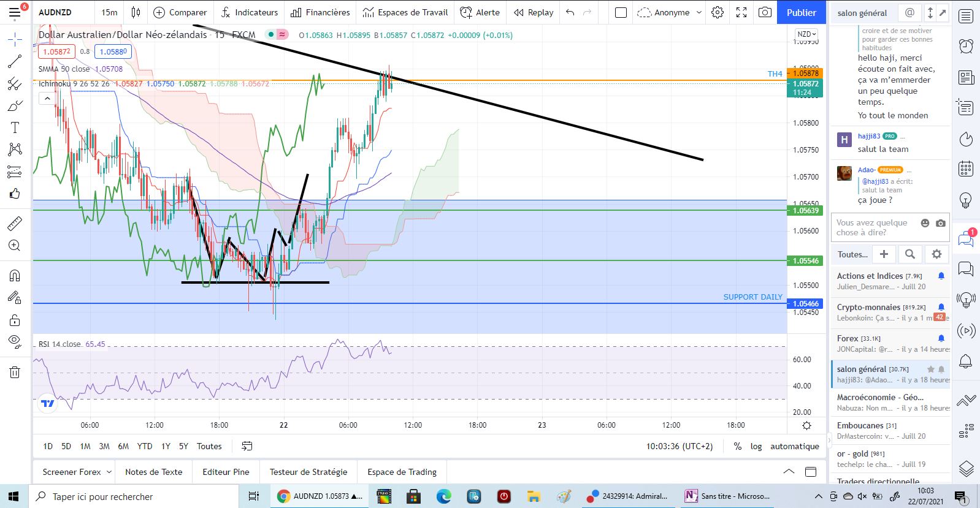This screenshot has width=980, height=508.
Task: Open chart settings gear in toolbar
Action: pyautogui.click(x=718, y=12)
